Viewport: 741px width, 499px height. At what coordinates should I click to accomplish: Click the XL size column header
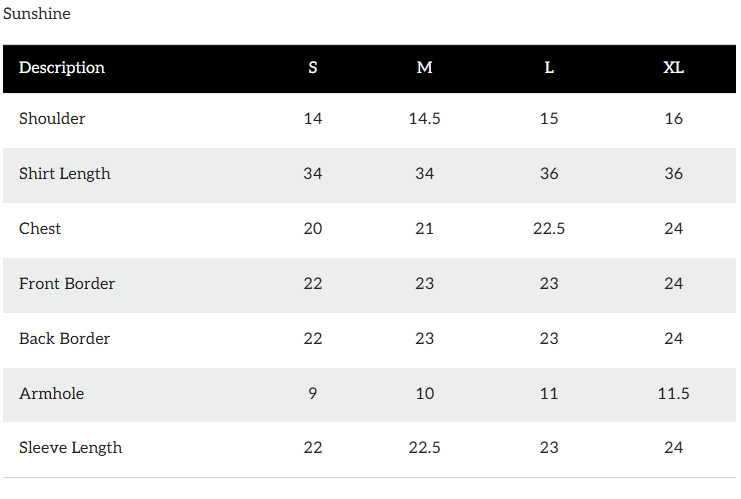(674, 68)
